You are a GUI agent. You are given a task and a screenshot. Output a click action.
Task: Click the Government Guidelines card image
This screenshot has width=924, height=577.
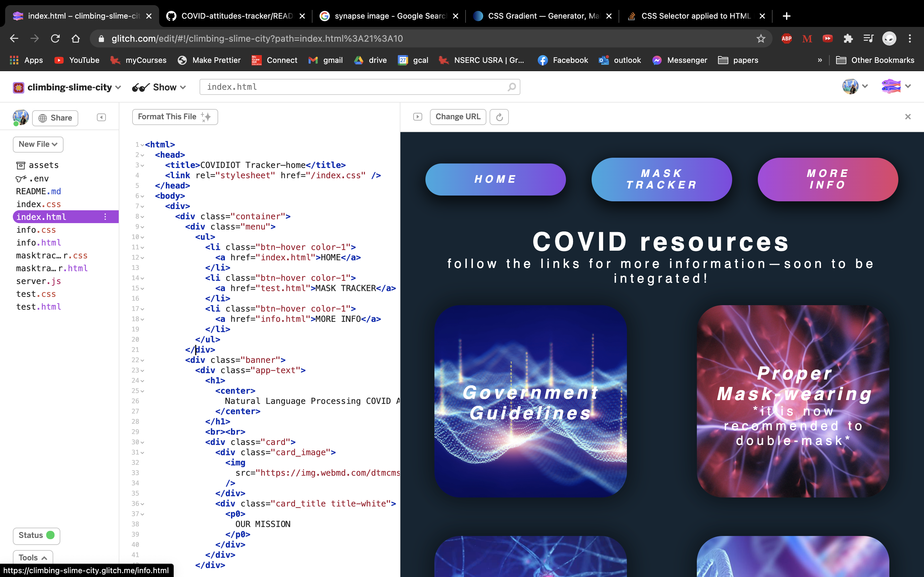click(530, 401)
